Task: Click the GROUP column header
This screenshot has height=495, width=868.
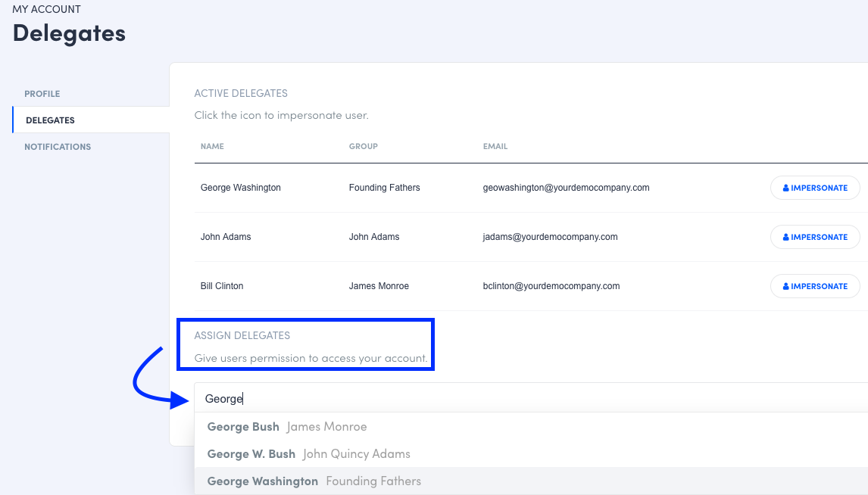Action: [363, 146]
